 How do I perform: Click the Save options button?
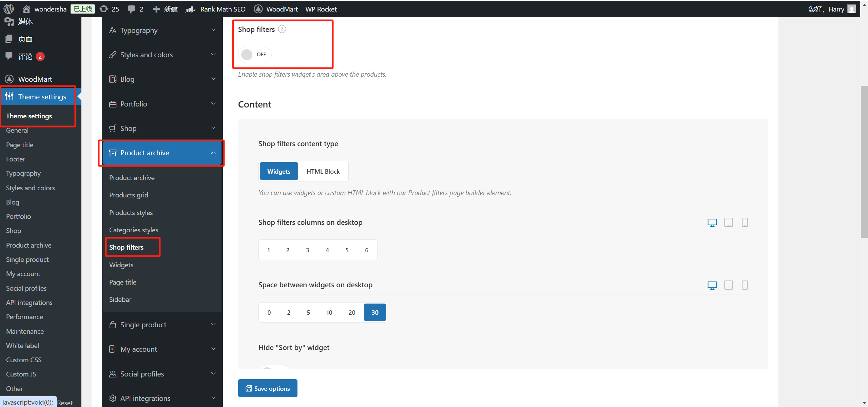[x=268, y=388]
